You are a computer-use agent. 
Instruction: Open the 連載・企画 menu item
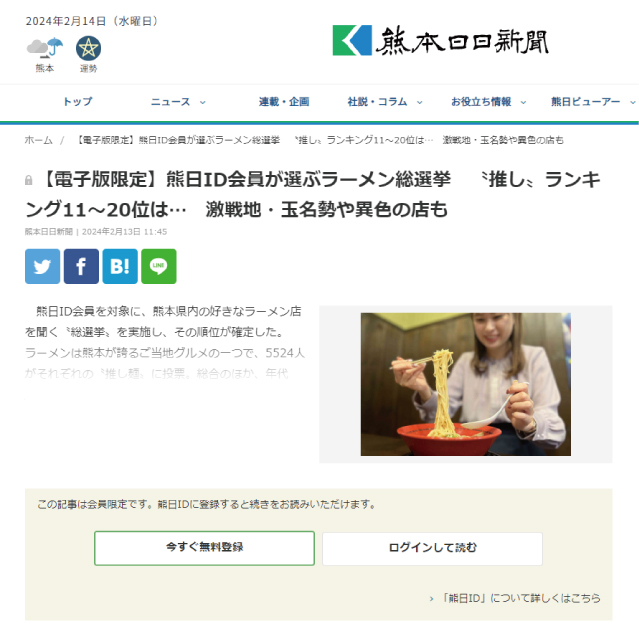284,102
